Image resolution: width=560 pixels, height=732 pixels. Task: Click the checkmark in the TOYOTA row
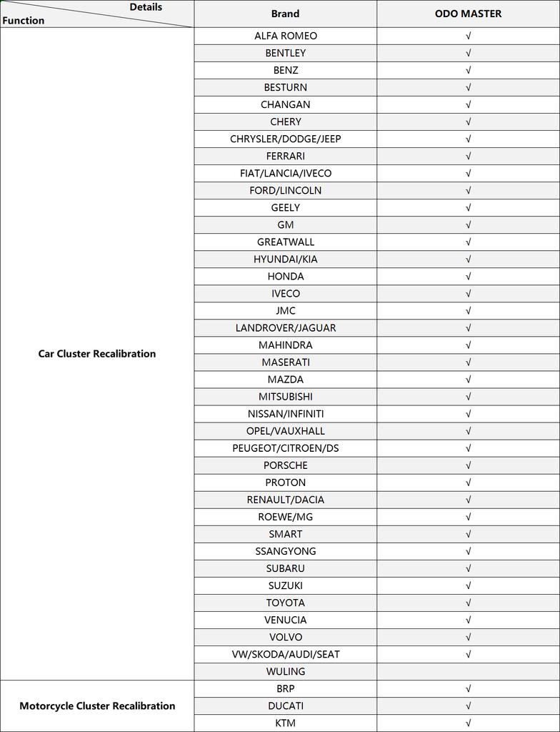point(469,603)
